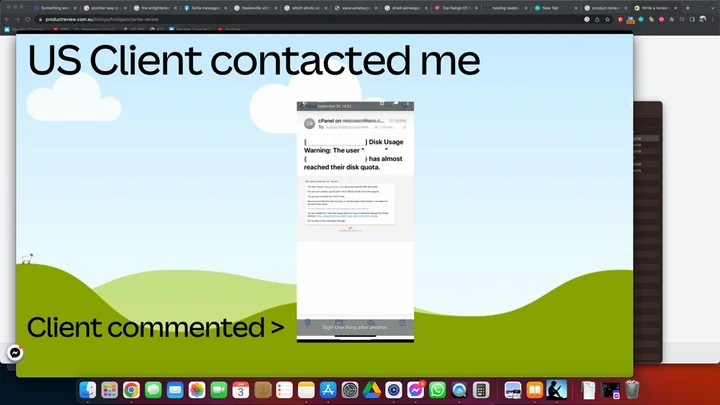Open FaceTime from the dock
The width and height of the screenshot is (720, 405).
pos(218,390)
